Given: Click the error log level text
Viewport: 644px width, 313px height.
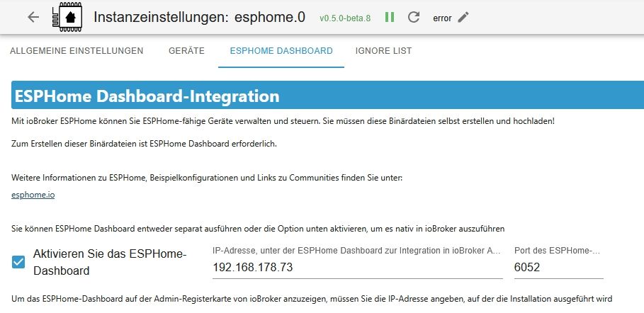Looking at the screenshot, I should click(442, 18).
